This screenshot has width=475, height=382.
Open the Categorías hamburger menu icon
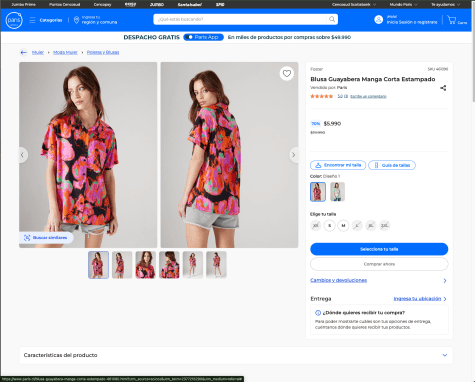[x=32, y=20]
